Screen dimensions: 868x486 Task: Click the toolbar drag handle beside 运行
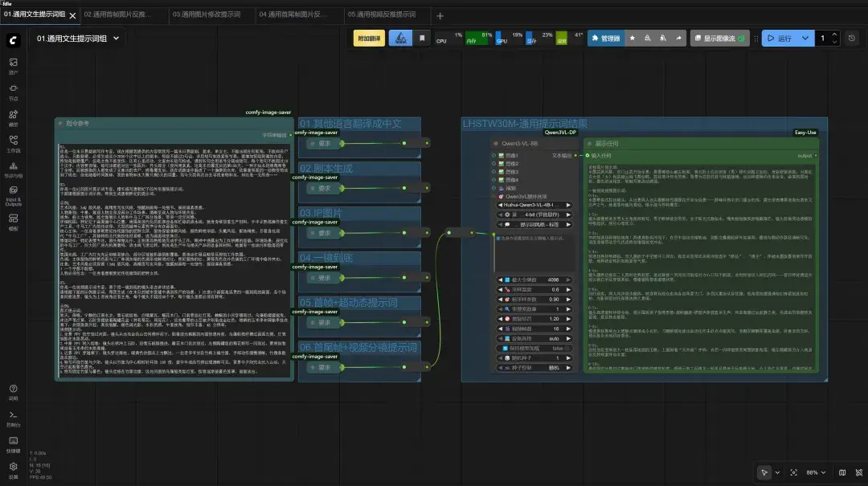click(x=756, y=39)
